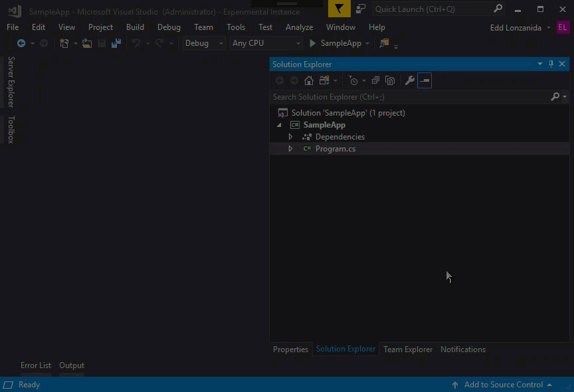
Task: Open the Send Feedback icon in the title bar
Action: point(361,9)
